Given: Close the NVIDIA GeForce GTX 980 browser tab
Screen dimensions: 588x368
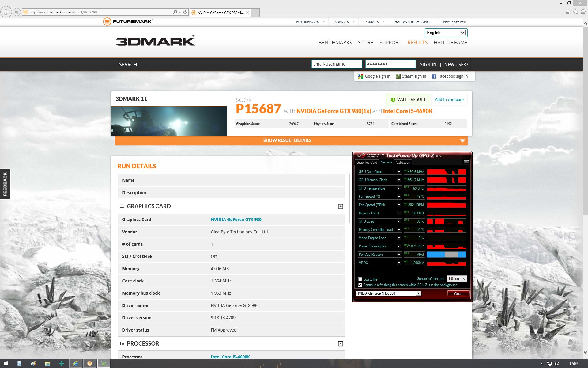Looking at the screenshot, I should tap(247, 13).
